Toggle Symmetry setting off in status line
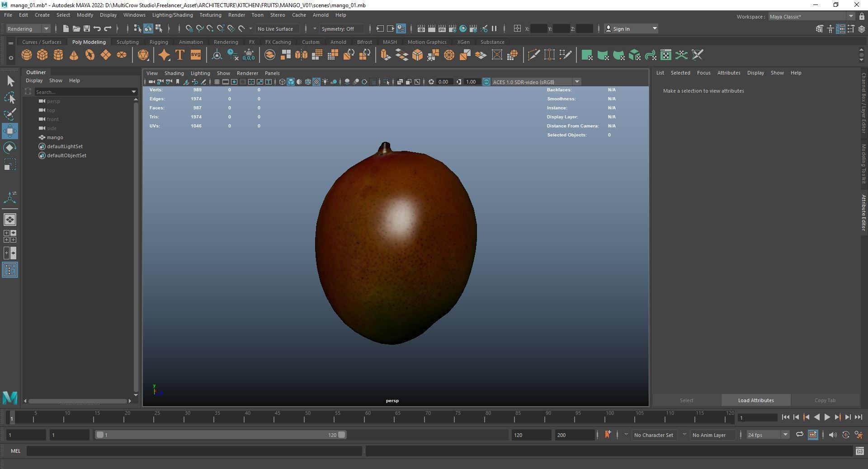This screenshot has height=469, width=868. [x=341, y=28]
